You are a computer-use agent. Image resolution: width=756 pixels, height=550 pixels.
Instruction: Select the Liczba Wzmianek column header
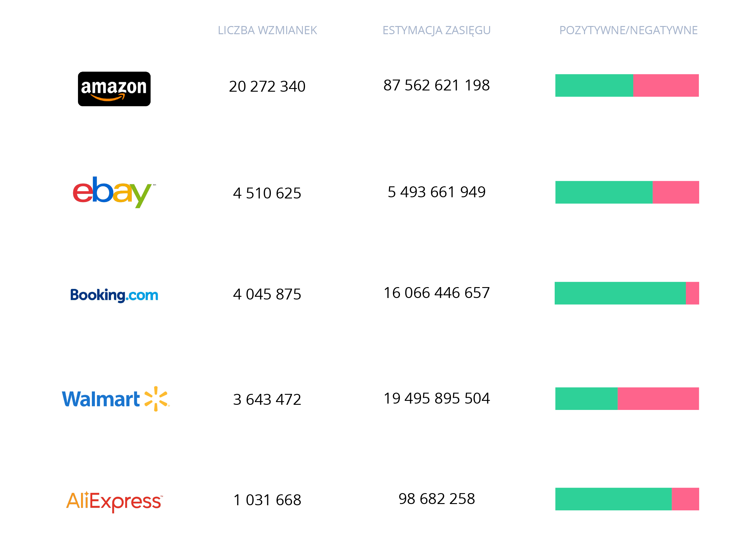point(267,30)
